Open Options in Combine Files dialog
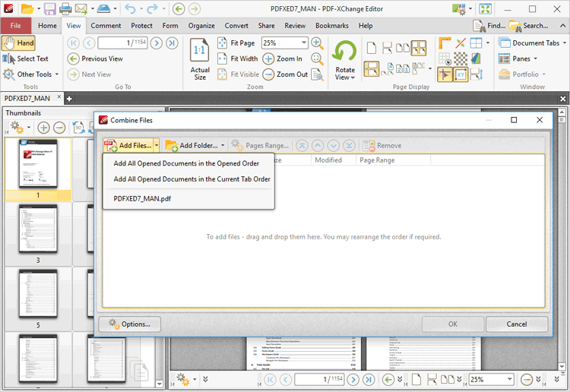The width and height of the screenshot is (570, 392). pyautogui.click(x=130, y=324)
